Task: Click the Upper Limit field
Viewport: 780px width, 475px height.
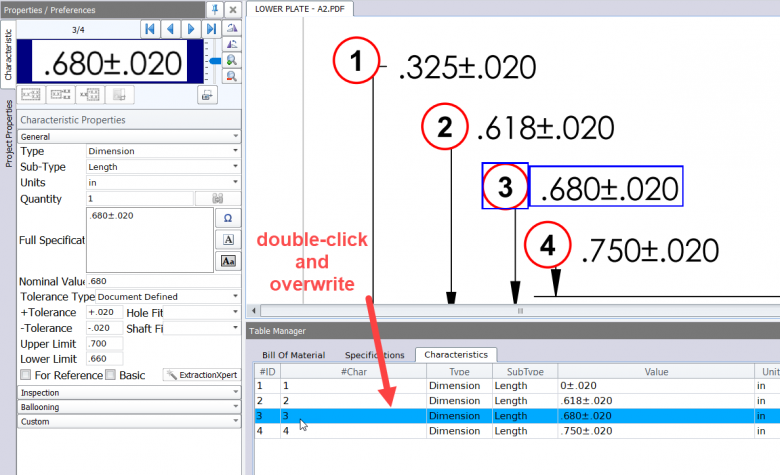Action: click(x=104, y=344)
